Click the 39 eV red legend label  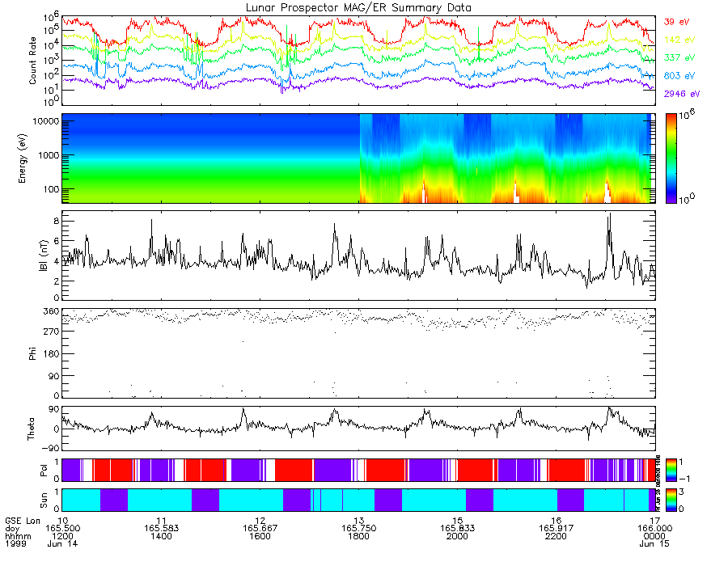tap(676, 22)
